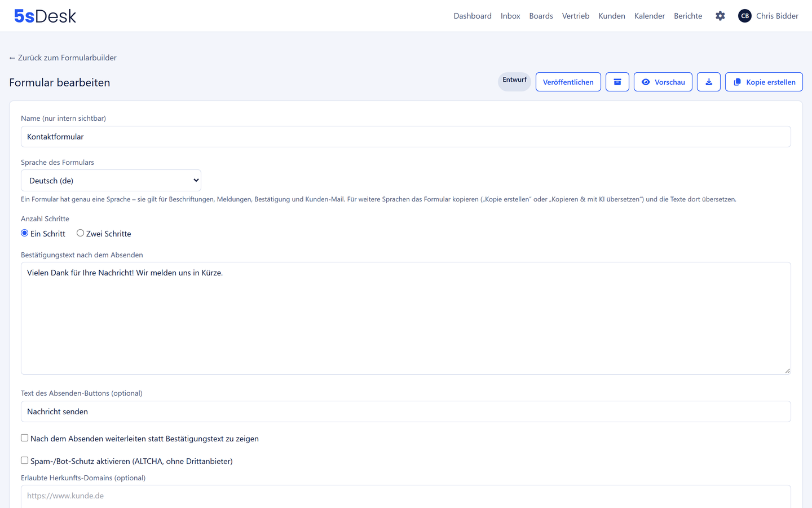Open the Berichte navigation item

688,16
